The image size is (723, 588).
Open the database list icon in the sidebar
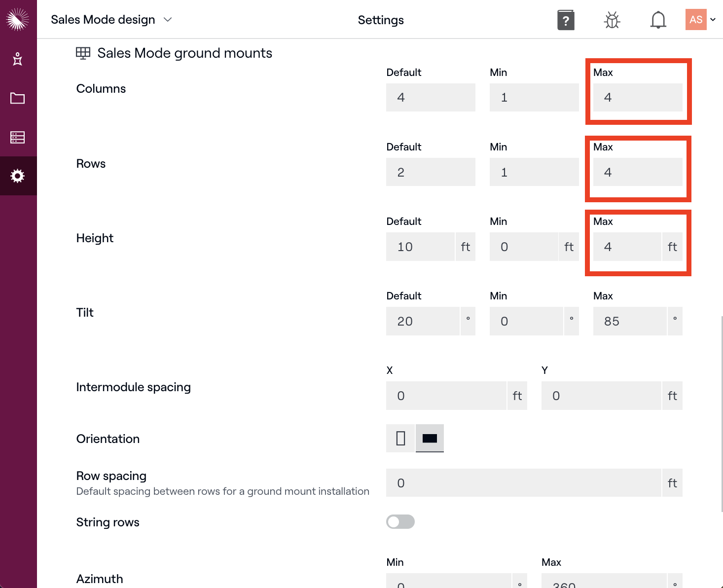pyautogui.click(x=18, y=137)
